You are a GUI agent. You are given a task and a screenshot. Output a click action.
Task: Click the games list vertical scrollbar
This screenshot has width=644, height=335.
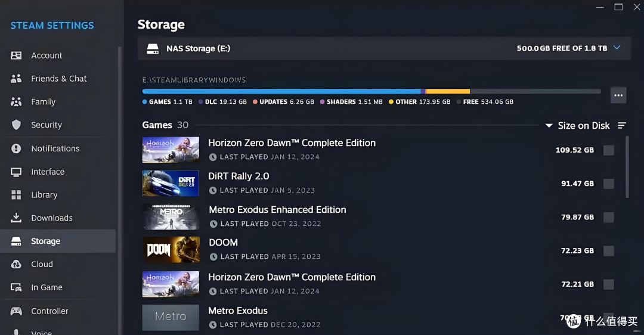point(627,167)
